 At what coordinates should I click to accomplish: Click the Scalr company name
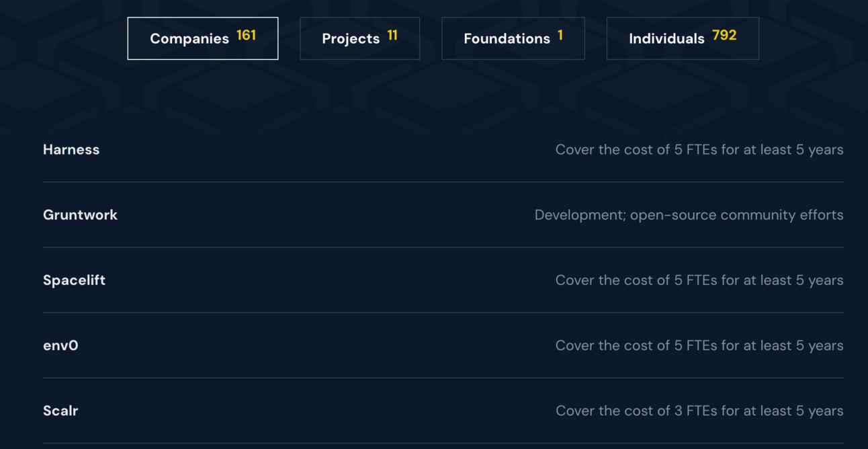[60, 410]
